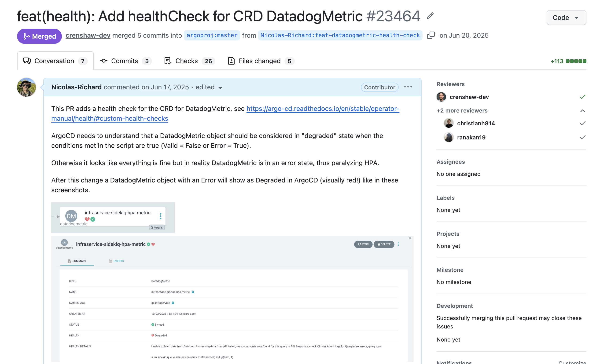Click the kebab menu beside DELETE
The width and height of the screenshot is (611, 364).
398,244
